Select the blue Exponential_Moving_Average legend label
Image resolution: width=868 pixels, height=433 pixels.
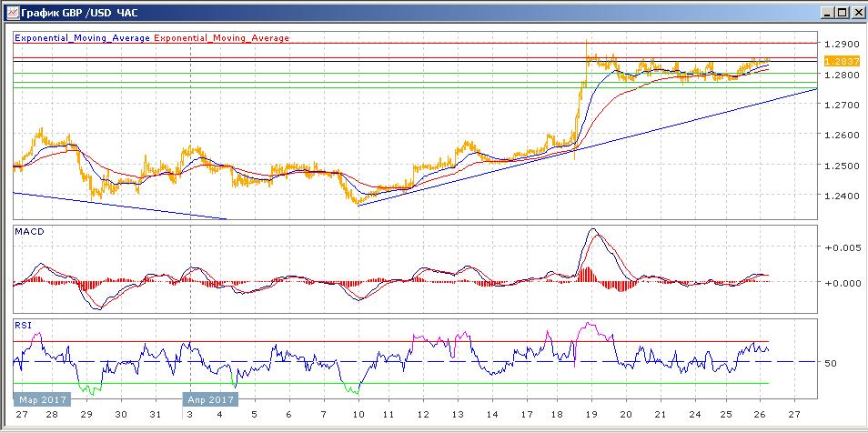[x=83, y=38]
